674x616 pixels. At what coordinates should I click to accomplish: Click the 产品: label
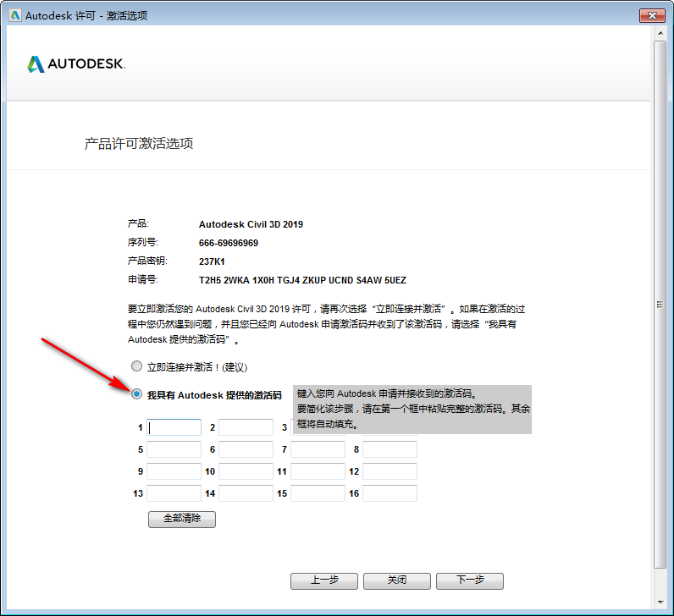click(138, 223)
